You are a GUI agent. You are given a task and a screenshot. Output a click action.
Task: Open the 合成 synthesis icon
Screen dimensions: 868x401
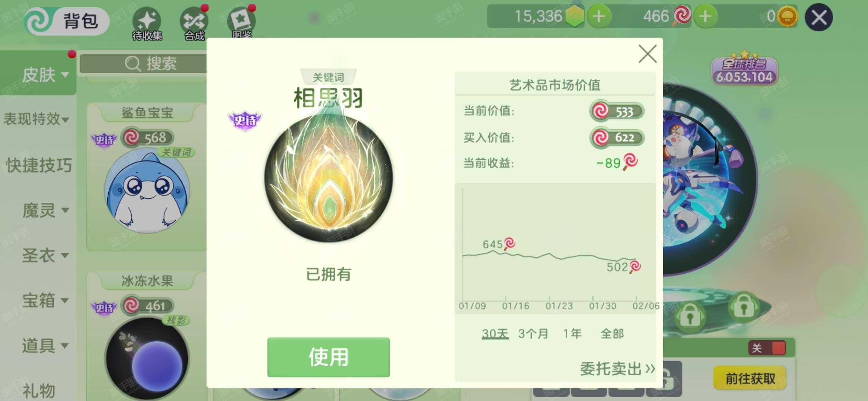194,24
